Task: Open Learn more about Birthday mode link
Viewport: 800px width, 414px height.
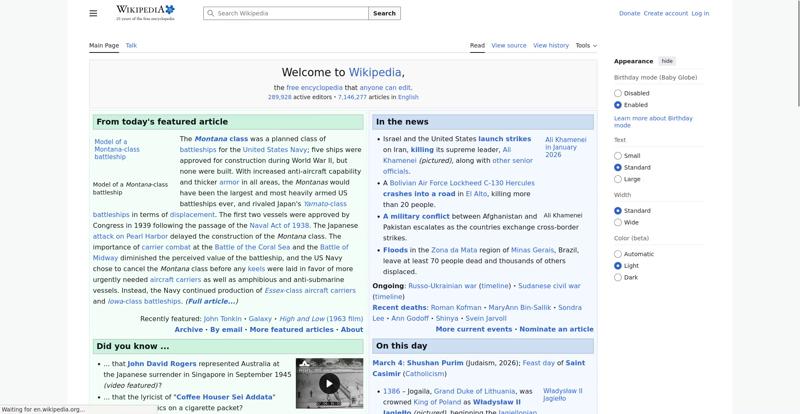Action: [x=652, y=122]
